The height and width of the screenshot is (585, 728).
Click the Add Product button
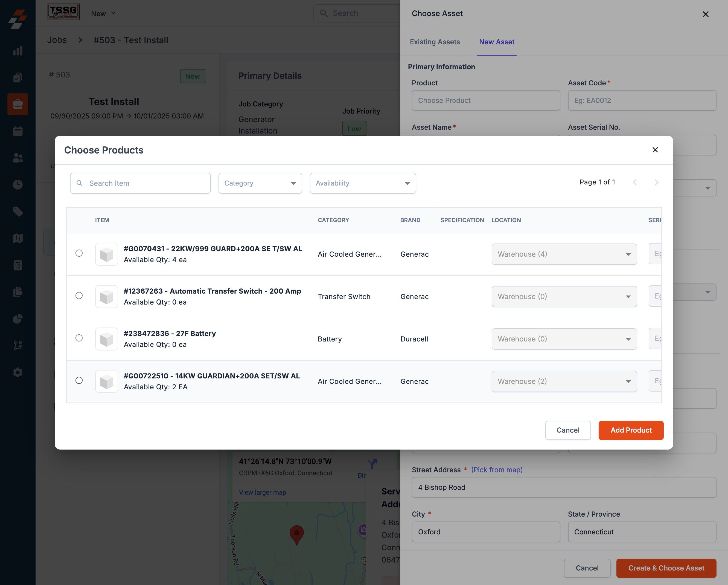(631, 430)
